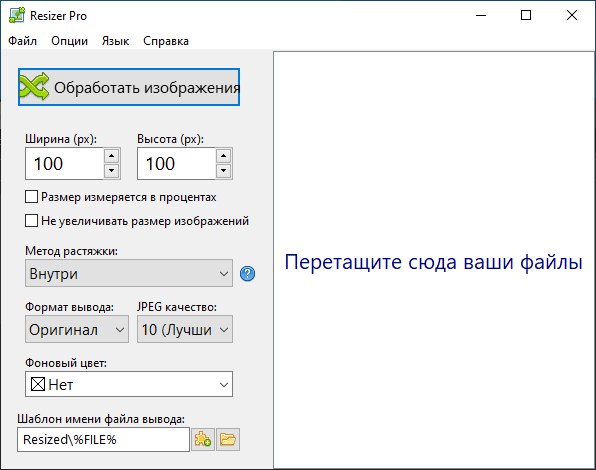Screen dimensions: 596x470
Task: Increase Ширина with the up arrow
Action: click(x=111, y=156)
